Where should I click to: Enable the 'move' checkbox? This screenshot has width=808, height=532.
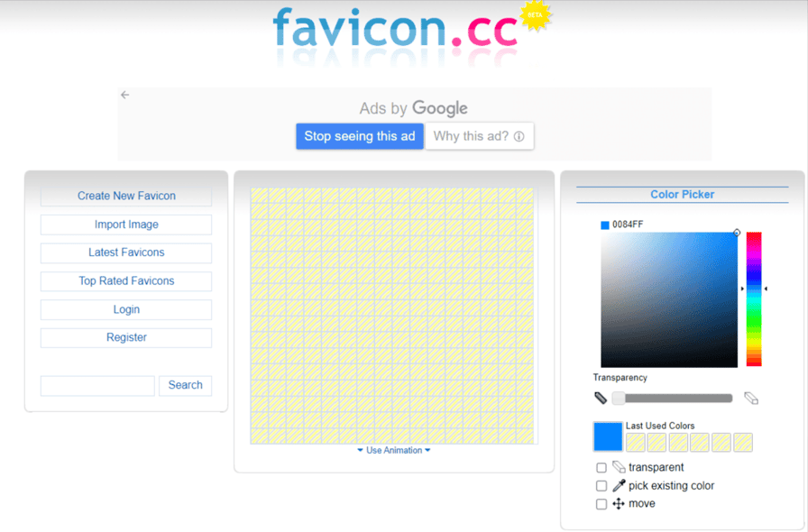(x=601, y=504)
